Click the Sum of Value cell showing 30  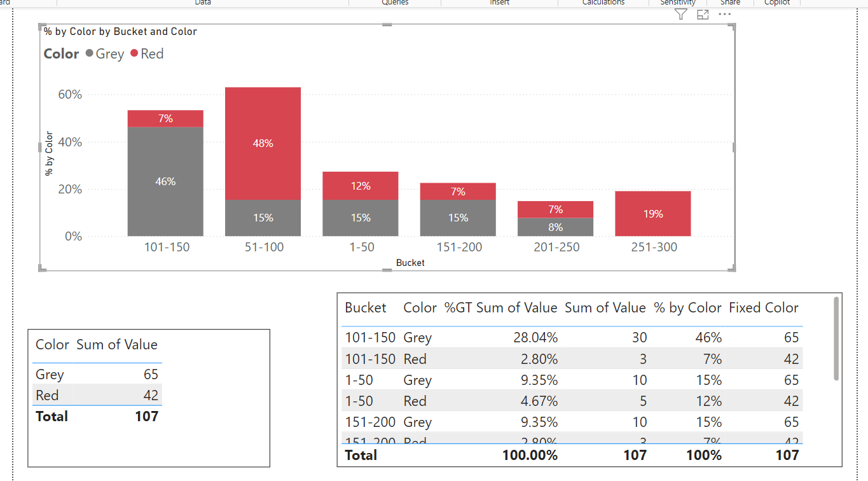click(x=639, y=338)
